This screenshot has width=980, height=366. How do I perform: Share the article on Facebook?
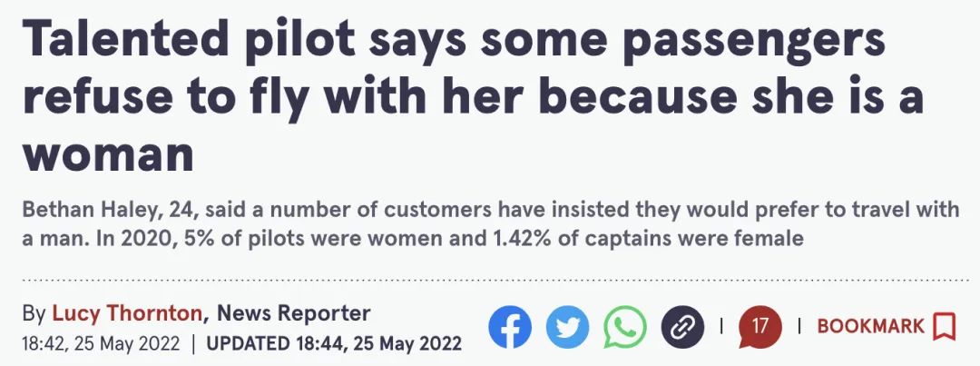510,327
